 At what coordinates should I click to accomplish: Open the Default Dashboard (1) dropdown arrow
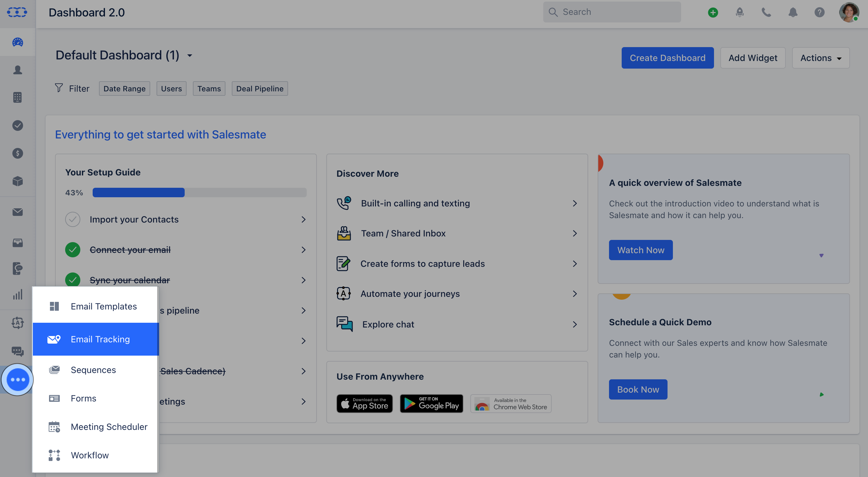(190, 56)
